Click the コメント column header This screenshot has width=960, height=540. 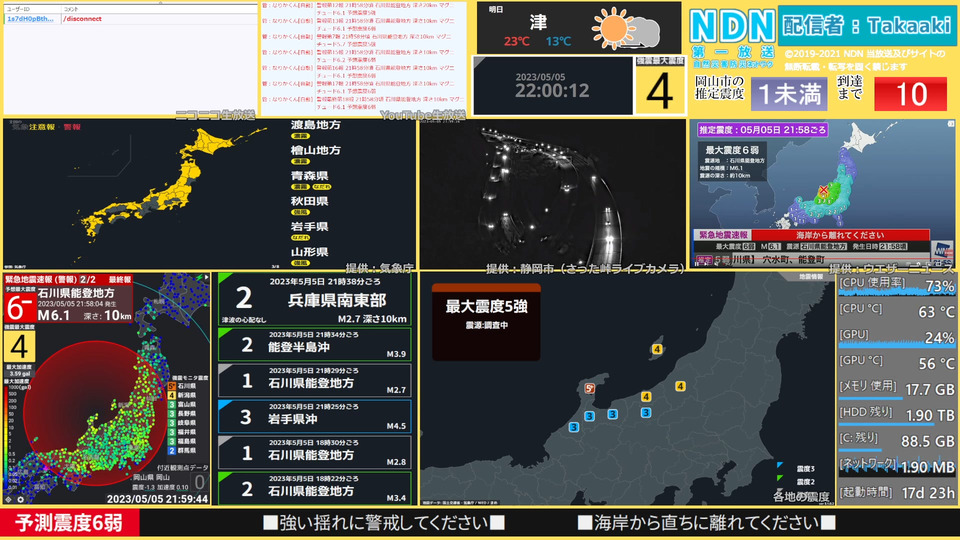(x=159, y=10)
